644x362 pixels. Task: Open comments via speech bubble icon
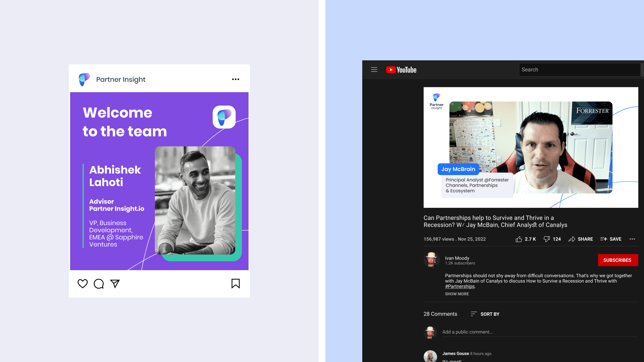point(99,284)
